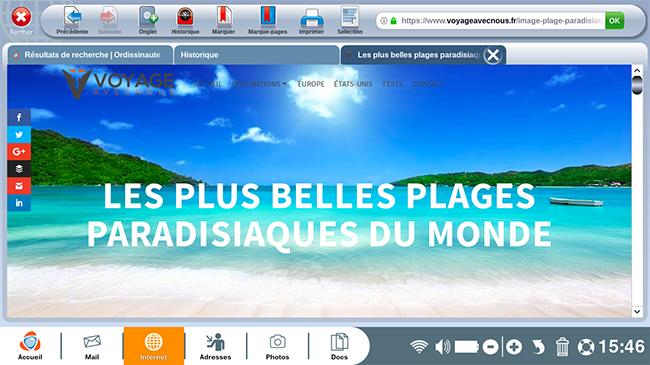Click the trash bin icon

point(562,347)
